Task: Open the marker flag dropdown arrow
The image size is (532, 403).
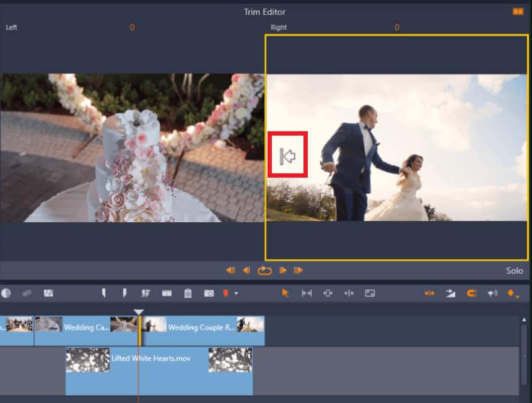Action: coord(237,293)
